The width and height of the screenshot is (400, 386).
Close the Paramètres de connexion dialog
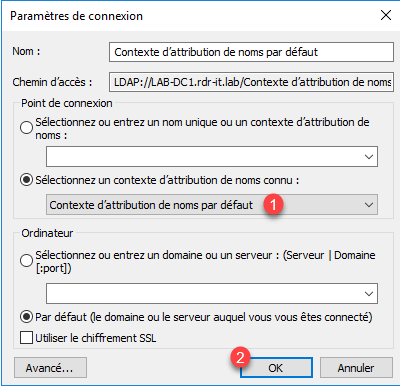pos(386,15)
